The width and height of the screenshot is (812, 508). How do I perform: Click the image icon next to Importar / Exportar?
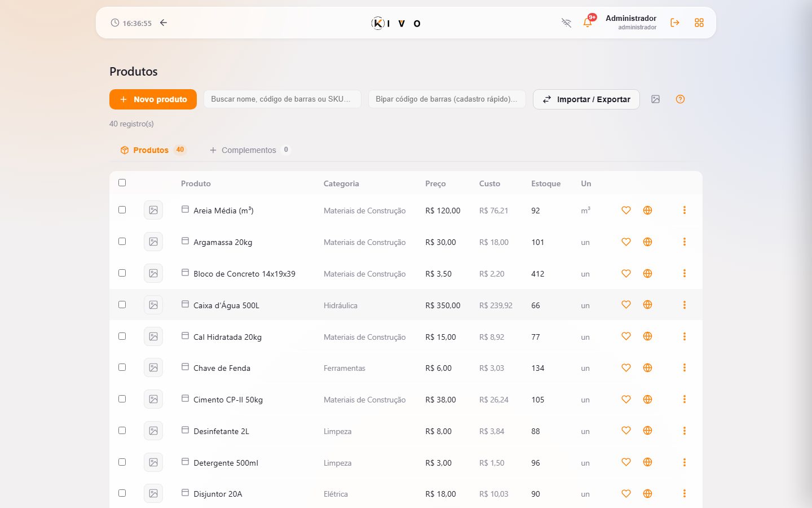[655, 99]
